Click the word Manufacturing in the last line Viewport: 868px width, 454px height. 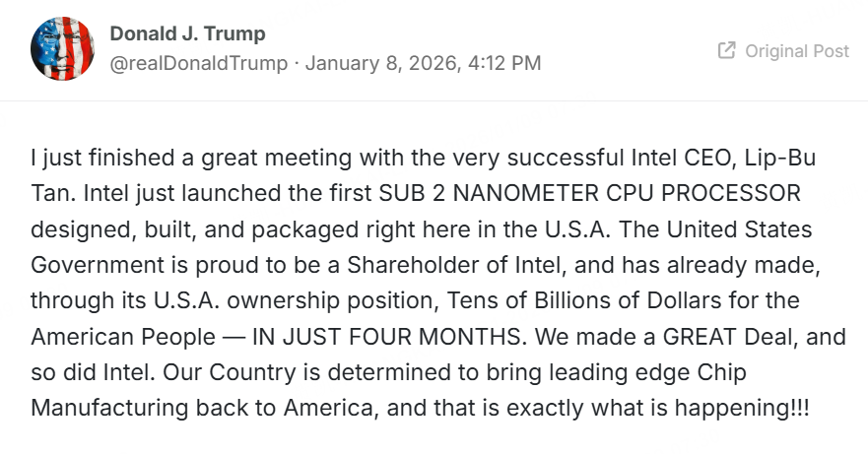pyautogui.click(x=109, y=408)
